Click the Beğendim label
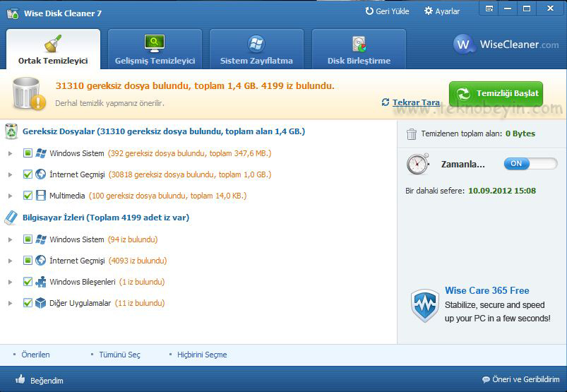 coord(47,381)
